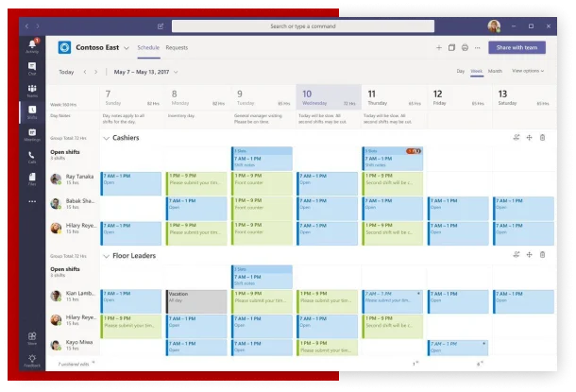Open the Contoso East team dropdown

[x=127, y=47]
